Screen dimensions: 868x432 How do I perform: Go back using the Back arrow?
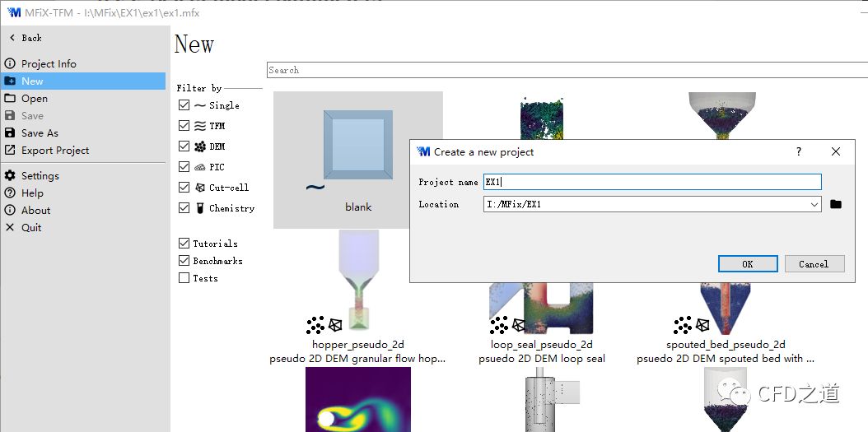click(26, 38)
